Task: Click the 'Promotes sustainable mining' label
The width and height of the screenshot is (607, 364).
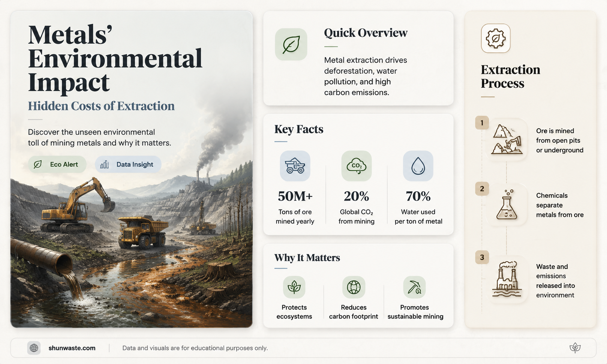Action: point(415,312)
